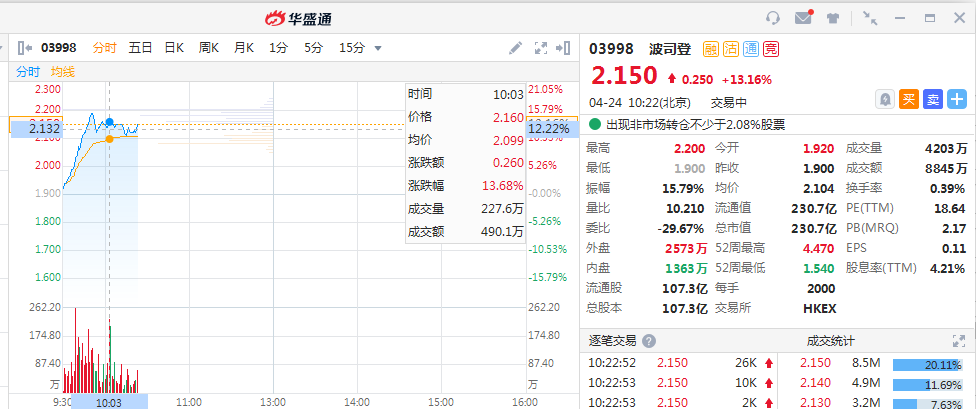
Task: Switch to 五日 chart tab
Action: pyautogui.click(x=140, y=48)
